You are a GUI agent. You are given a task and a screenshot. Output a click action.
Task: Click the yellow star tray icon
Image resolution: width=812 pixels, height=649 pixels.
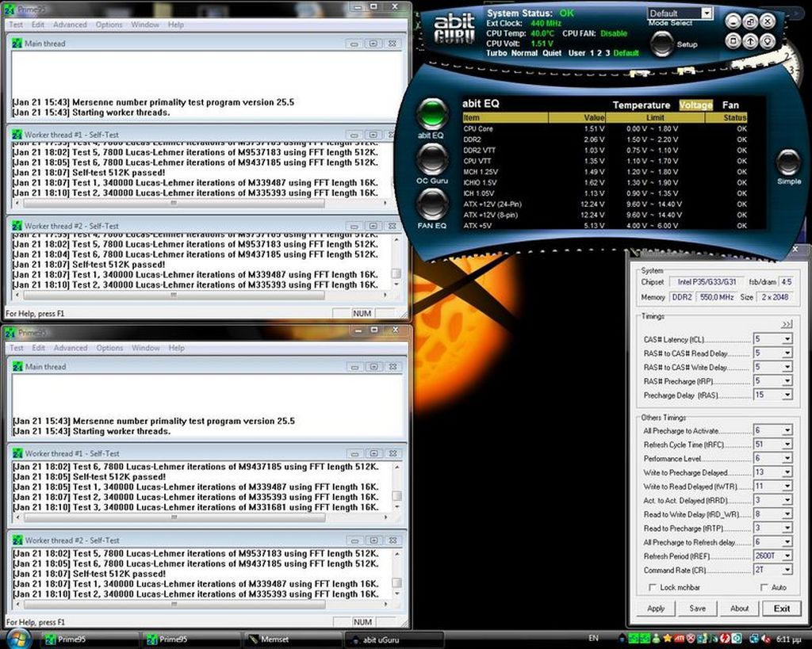tap(668, 639)
